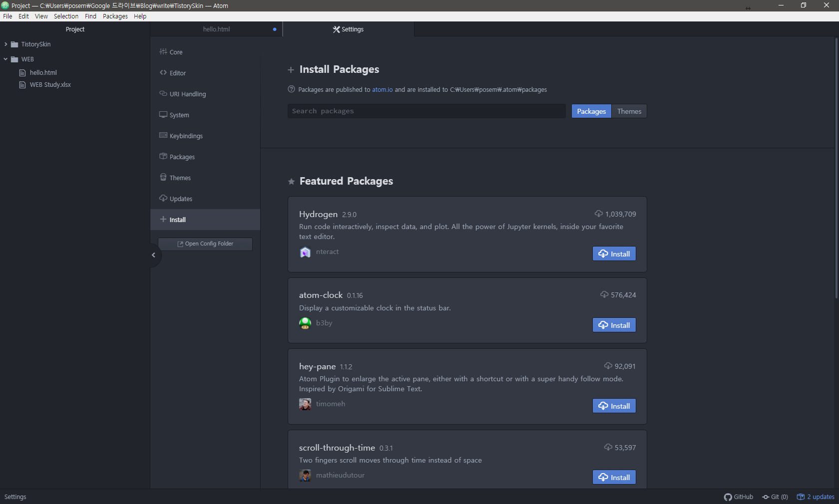Click the WEB folder icon
Image resolution: width=839 pixels, height=504 pixels.
coord(14,59)
